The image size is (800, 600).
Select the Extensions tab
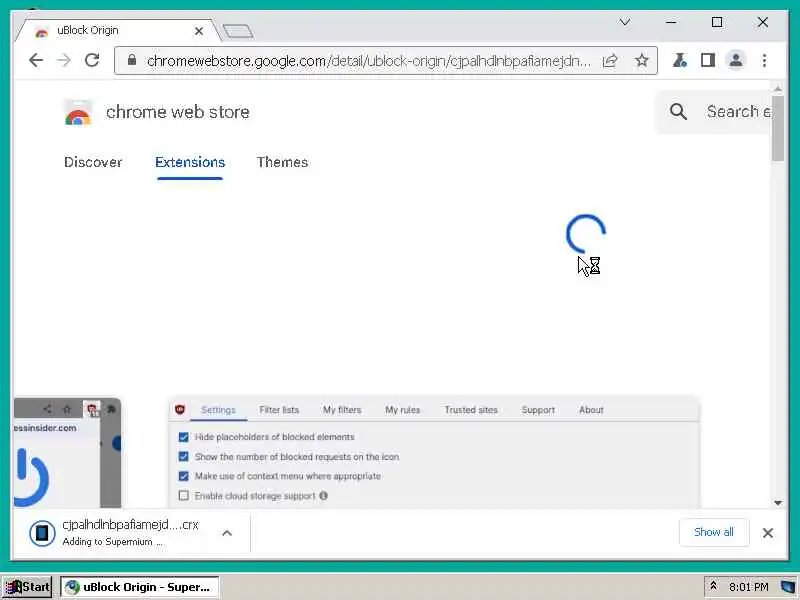[190, 162]
